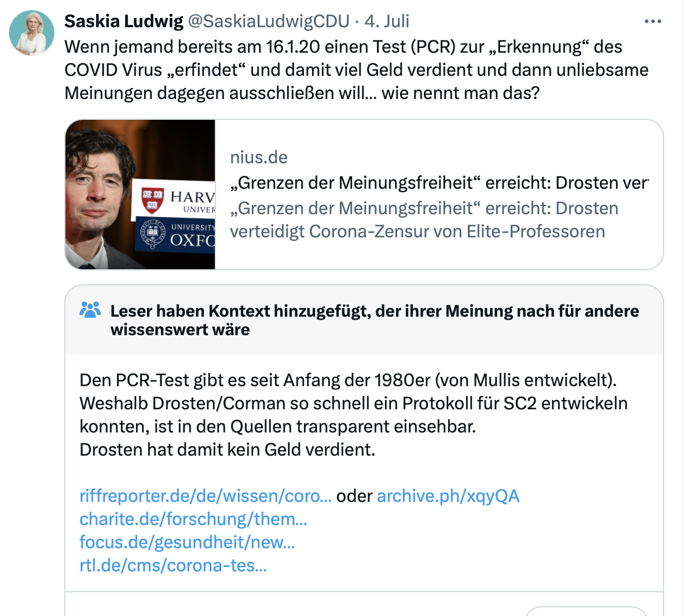Click the community notes people icon
The image size is (696, 616).
90,311
